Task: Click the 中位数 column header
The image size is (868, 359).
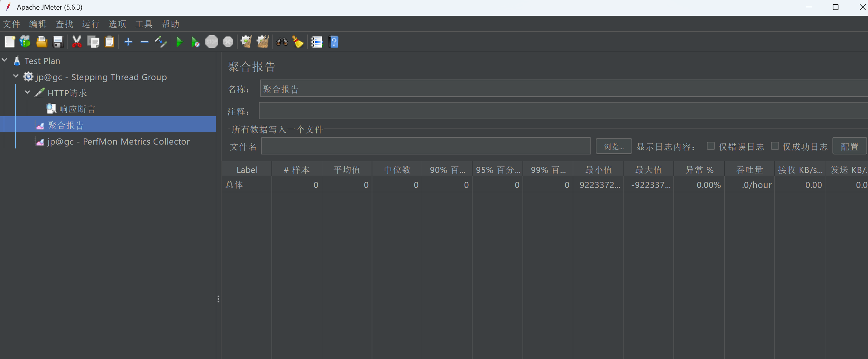Action: tap(397, 170)
